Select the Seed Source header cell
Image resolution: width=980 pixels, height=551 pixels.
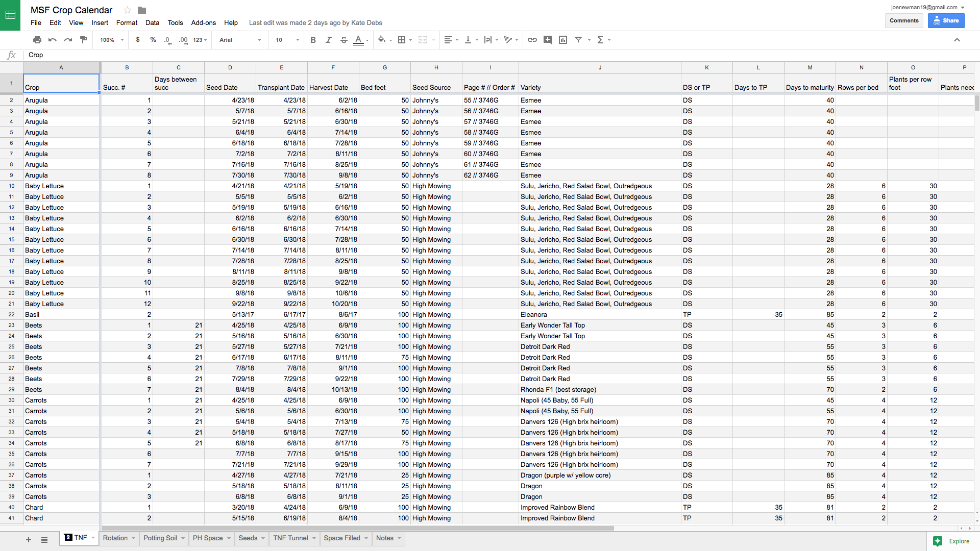pyautogui.click(x=436, y=84)
